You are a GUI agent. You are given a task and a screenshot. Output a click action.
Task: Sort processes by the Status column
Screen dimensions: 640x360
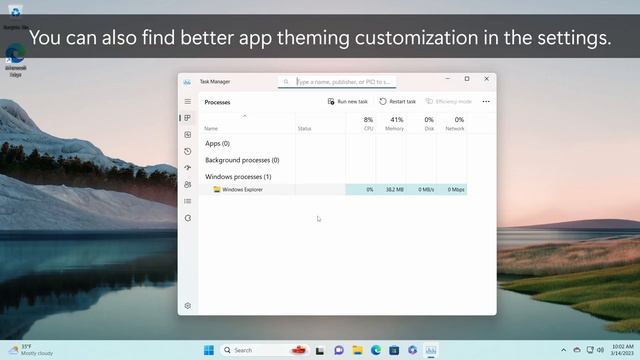click(304, 129)
